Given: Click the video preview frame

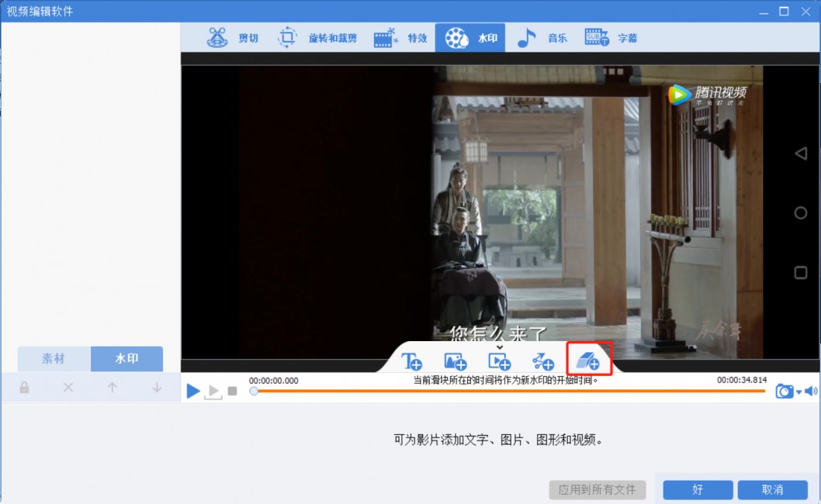Looking at the screenshot, I should (500, 212).
